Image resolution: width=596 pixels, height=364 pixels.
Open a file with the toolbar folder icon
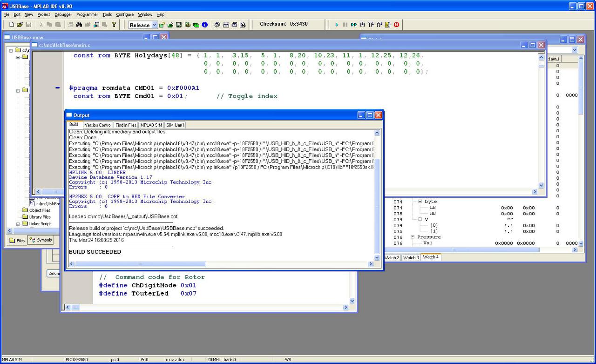click(20, 25)
